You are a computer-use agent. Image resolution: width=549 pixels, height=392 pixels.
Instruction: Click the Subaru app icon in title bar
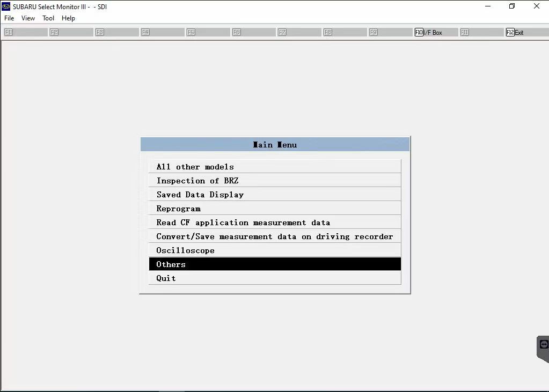click(x=6, y=6)
